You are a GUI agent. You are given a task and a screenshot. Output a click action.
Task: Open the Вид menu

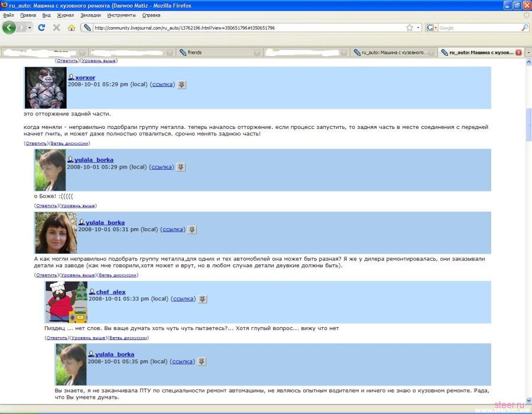pyautogui.click(x=46, y=15)
